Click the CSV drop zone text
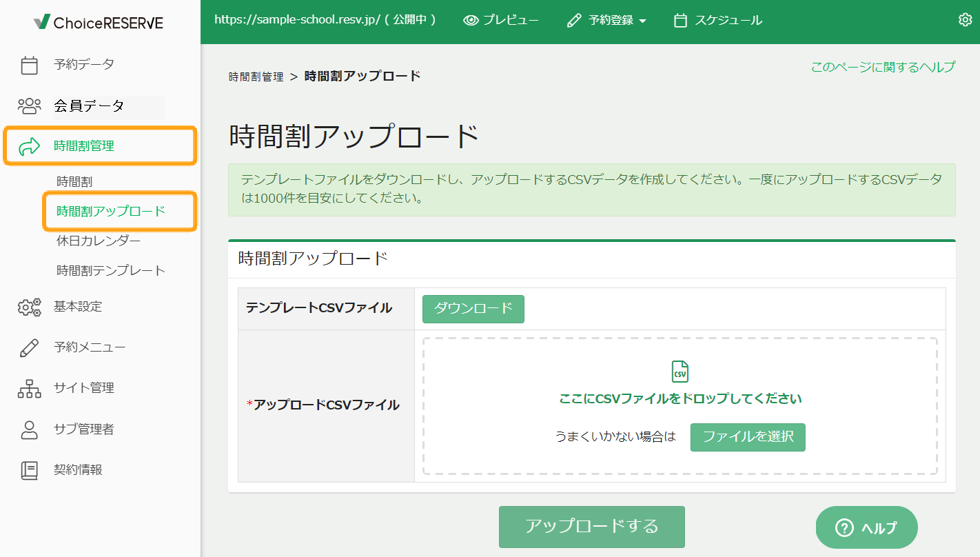Image resolution: width=980 pixels, height=557 pixels. pos(680,398)
